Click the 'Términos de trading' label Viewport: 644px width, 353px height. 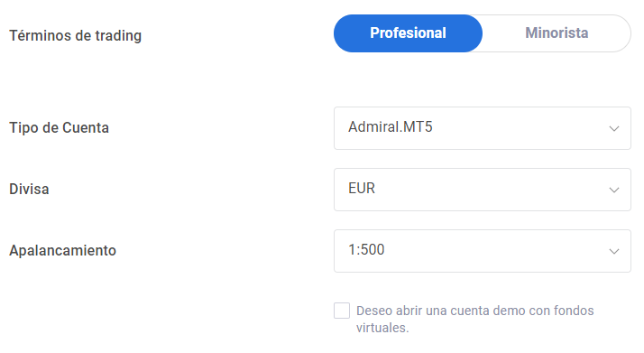(76, 36)
